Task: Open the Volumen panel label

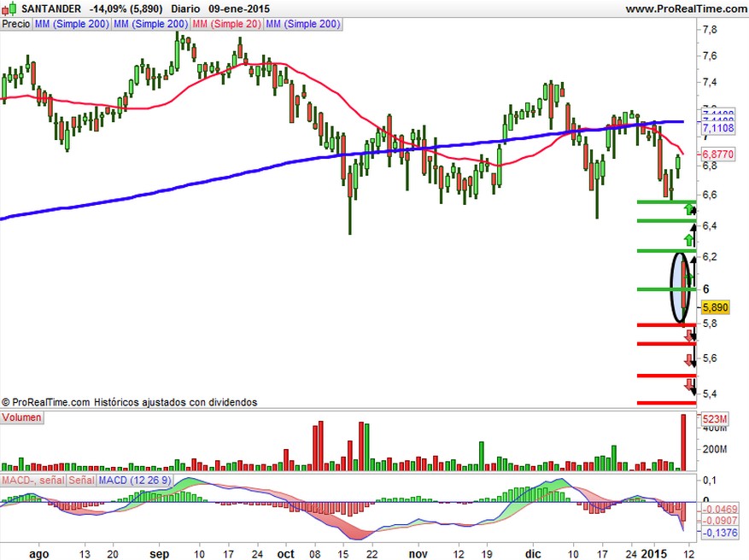Action: [21, 417]
